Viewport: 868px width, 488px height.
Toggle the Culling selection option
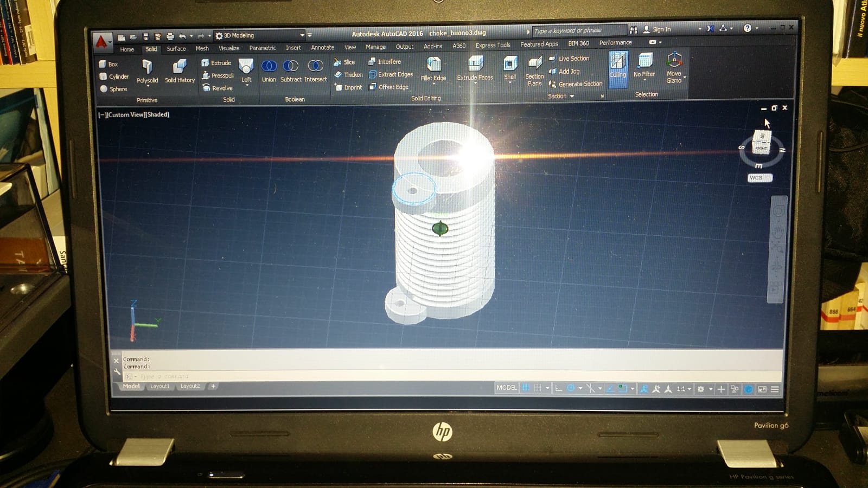click(x=618, y=67)
